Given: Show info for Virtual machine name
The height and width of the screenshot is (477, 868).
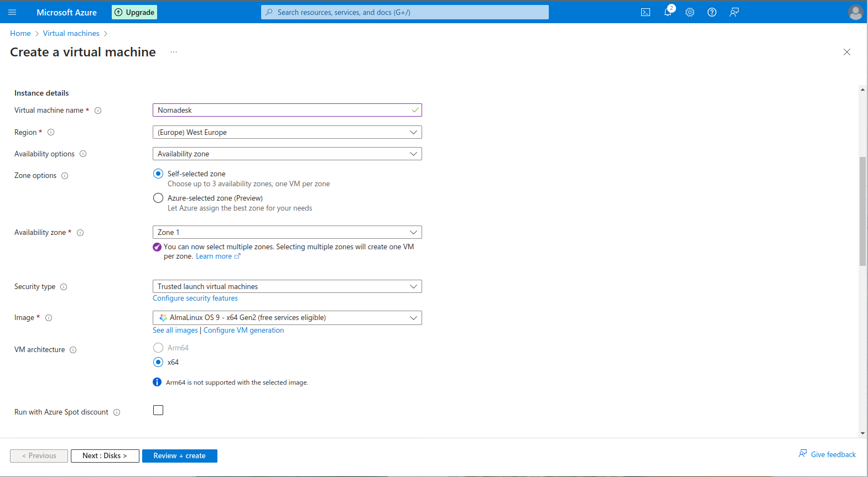Looking at the screenshot, I should [98, 111].
